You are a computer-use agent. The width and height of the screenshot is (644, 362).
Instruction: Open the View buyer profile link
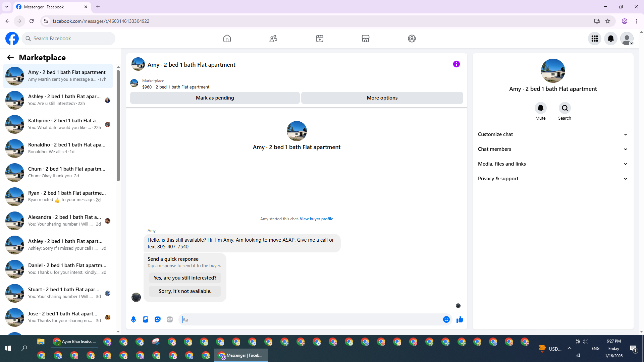point(316,219)
